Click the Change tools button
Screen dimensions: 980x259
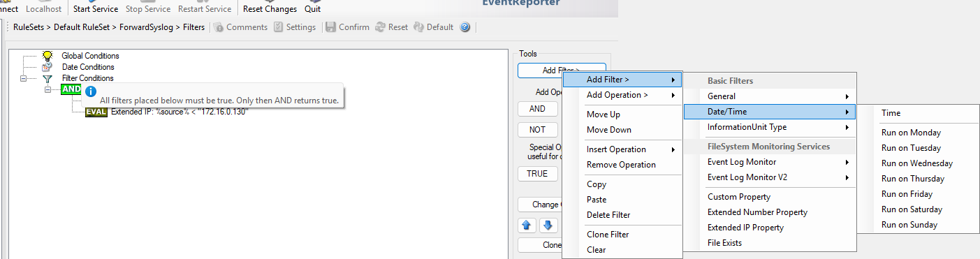540,205
